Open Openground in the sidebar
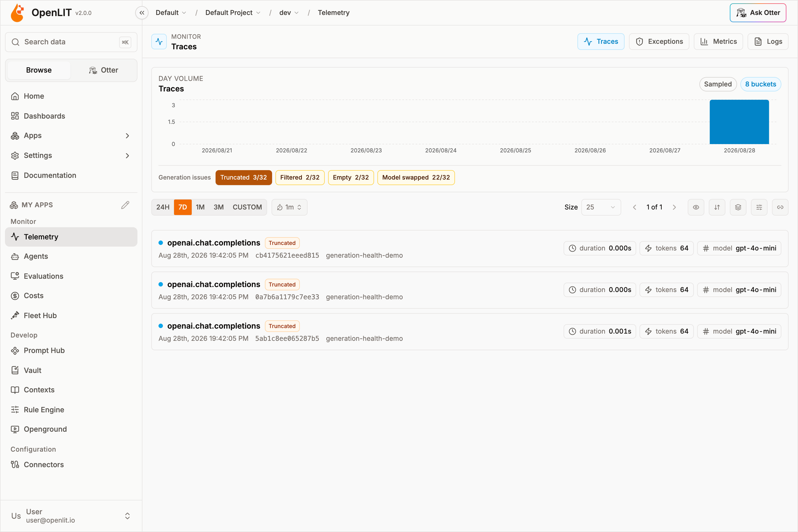 (x=71, y=429)
